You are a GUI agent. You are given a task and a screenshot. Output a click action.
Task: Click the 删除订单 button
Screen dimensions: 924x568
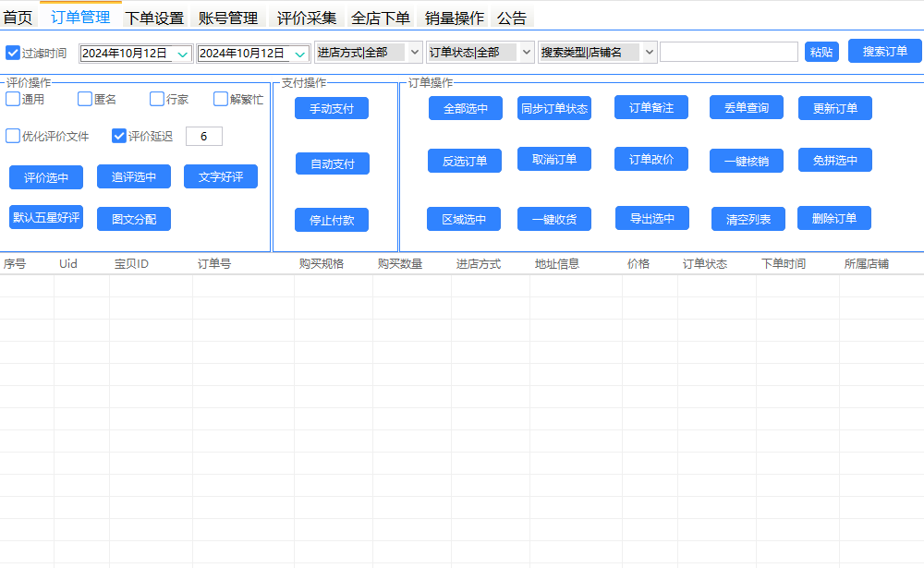tap(834, 218)
